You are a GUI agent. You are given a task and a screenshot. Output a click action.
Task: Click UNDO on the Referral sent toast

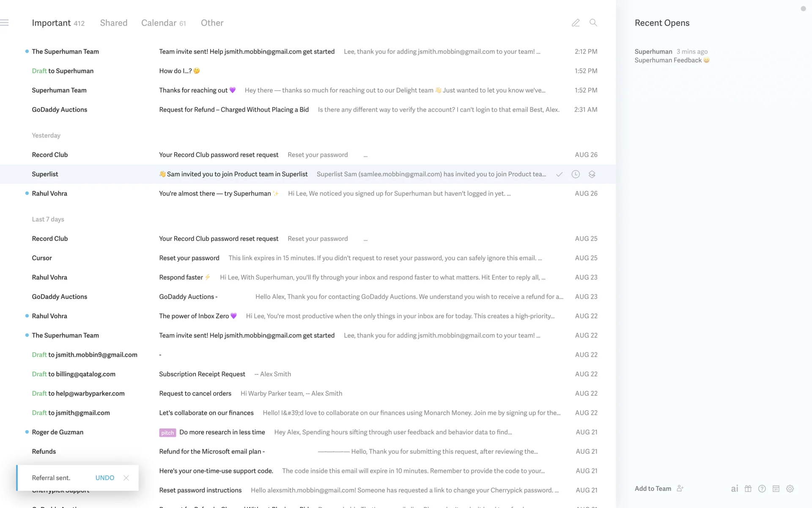104,478
